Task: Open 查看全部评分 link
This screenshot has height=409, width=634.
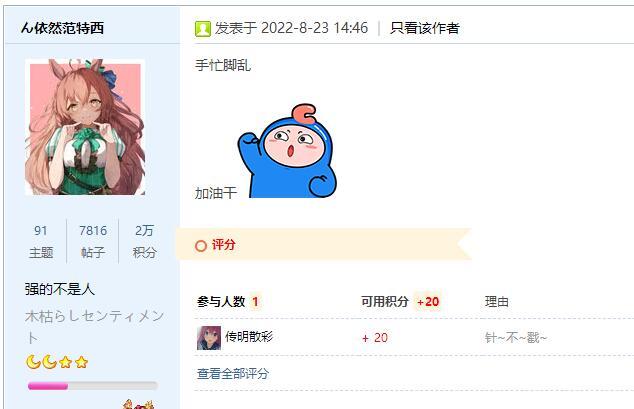Action: click(233, 373)
